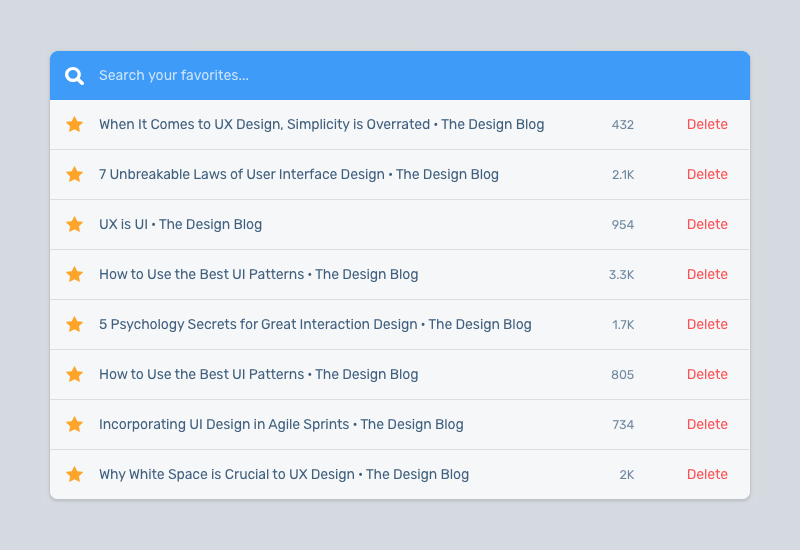800x550 pixels.
Task: Toggle the star in the row with 3.3K count
Action: pyautogui.click(x=74, y=275)
